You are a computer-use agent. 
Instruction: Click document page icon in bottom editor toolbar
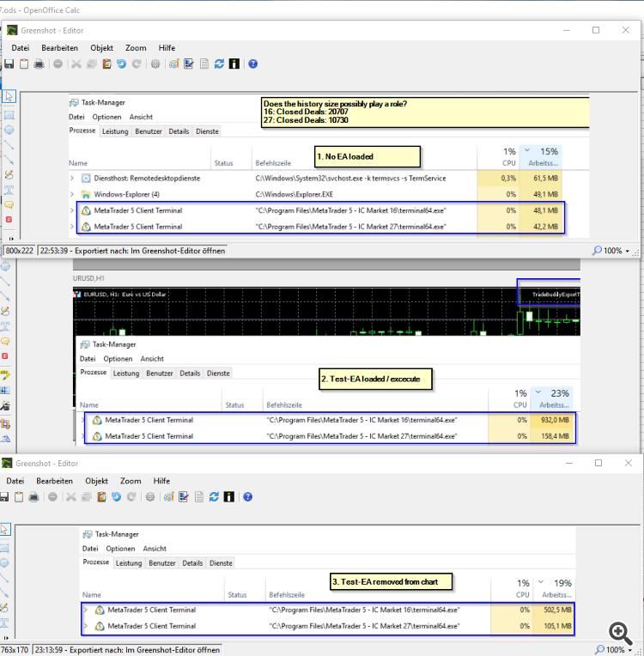point(198,497)
